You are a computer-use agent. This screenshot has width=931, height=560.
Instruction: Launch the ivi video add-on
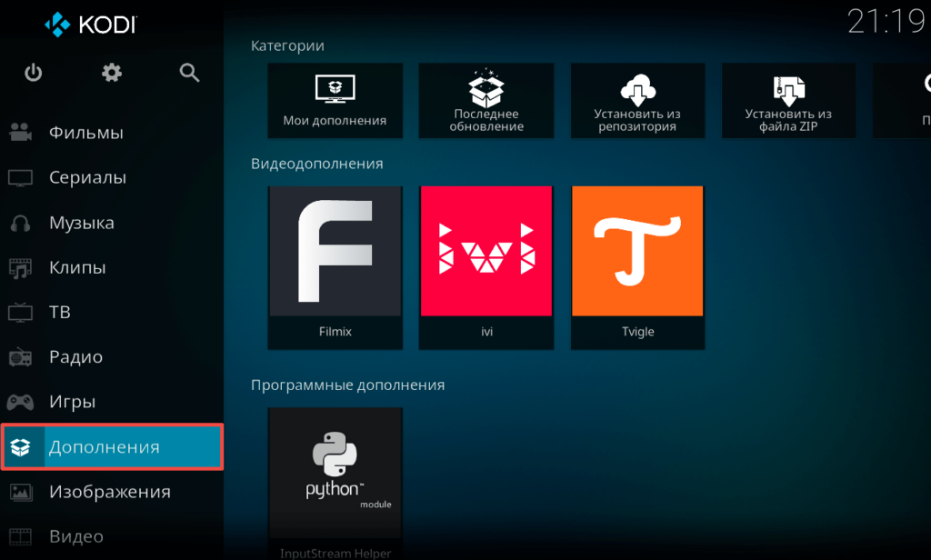[486, 266]
